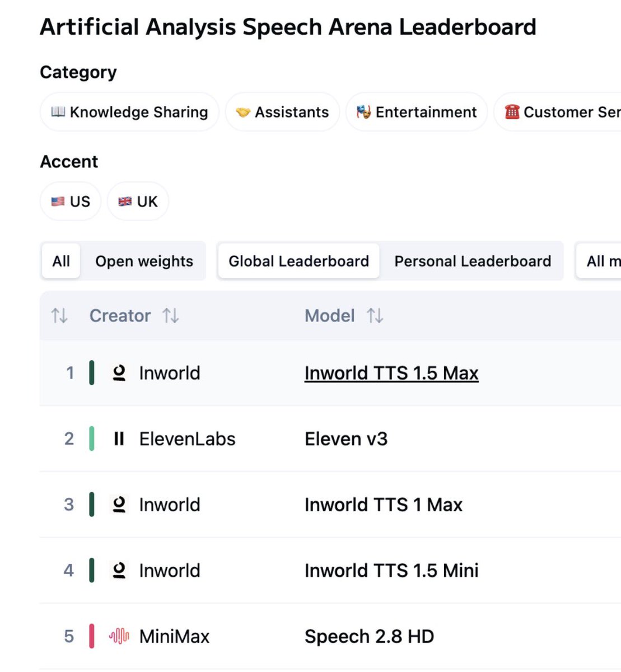Screen dimensions: 621x672
Task: Click the telephone icon on Customer Service
Action: 512,112
